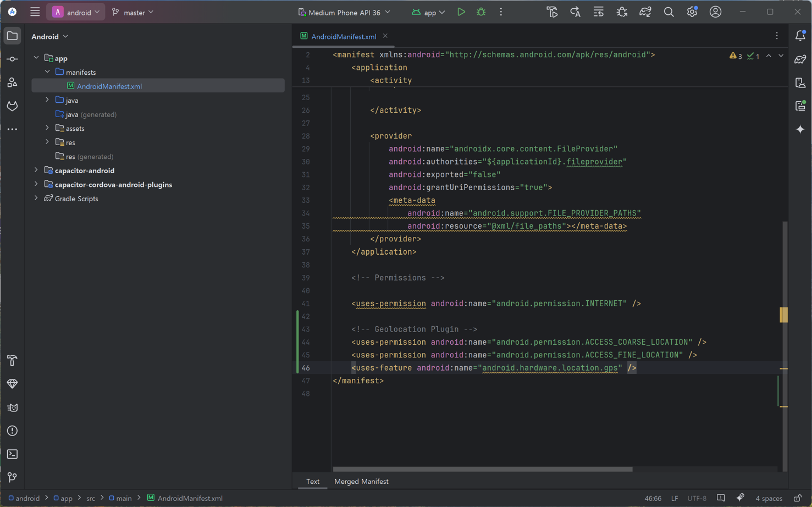Viewport: 812px width, 507px height.
Task: Open the master branch dropdown
Action: [x=132, y=12]
